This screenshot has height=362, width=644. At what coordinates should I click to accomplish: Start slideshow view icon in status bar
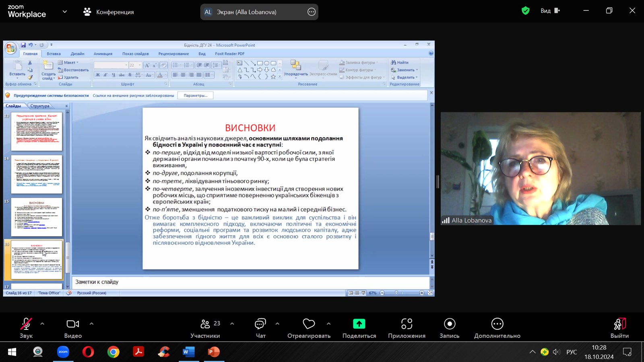[363, 293]
